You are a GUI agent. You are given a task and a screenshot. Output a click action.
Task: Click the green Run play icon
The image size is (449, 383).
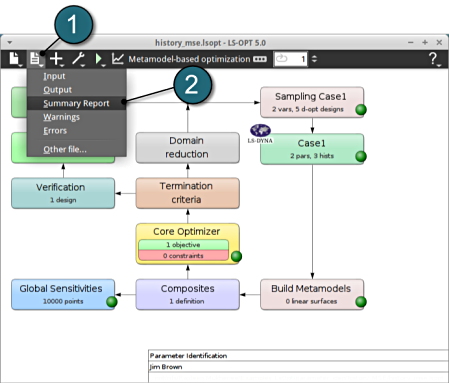point(99,59)
